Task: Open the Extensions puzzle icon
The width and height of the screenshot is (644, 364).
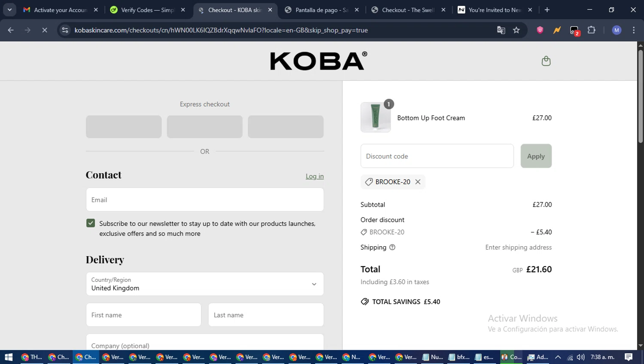Action: pos(591,30)
